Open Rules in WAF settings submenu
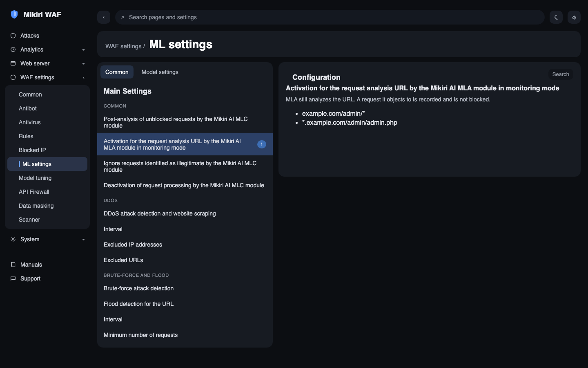The width and height of the screenshot is (588, 368). pos(47,136)
